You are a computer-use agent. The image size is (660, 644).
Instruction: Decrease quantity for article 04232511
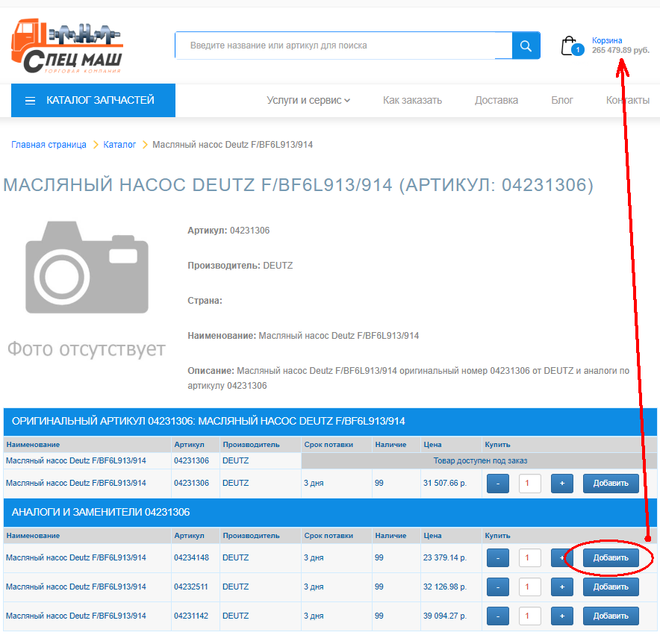coord(498,587)
